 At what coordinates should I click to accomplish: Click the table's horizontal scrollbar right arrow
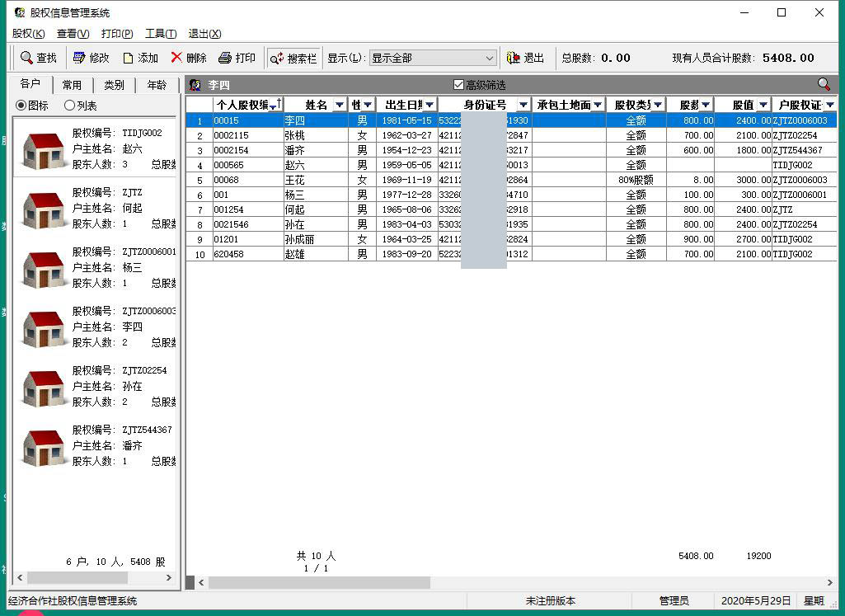[829, 582]
